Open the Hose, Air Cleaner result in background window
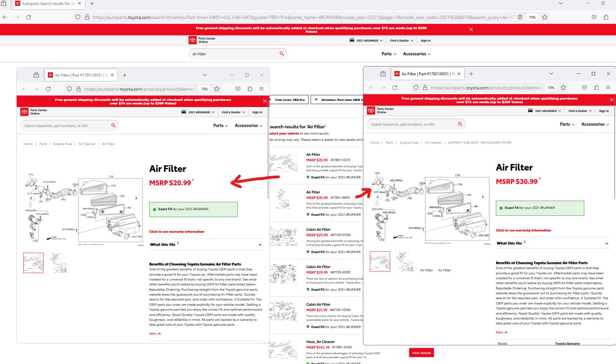 tap(321, 342)
